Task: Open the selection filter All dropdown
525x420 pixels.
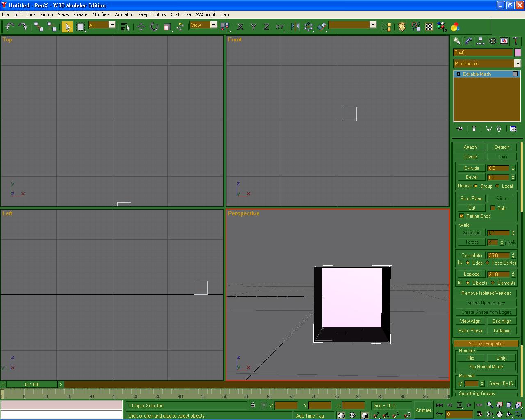Action: [112, 25]
